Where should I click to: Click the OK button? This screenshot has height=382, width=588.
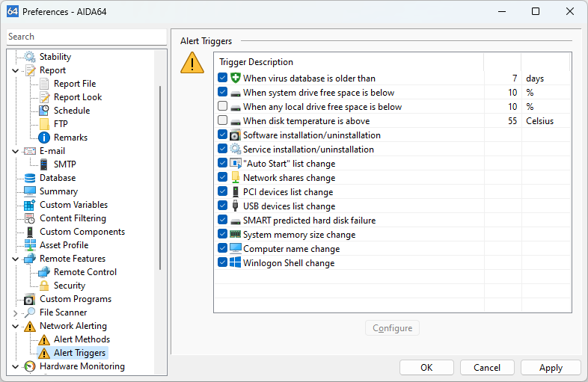click(426, 367)
